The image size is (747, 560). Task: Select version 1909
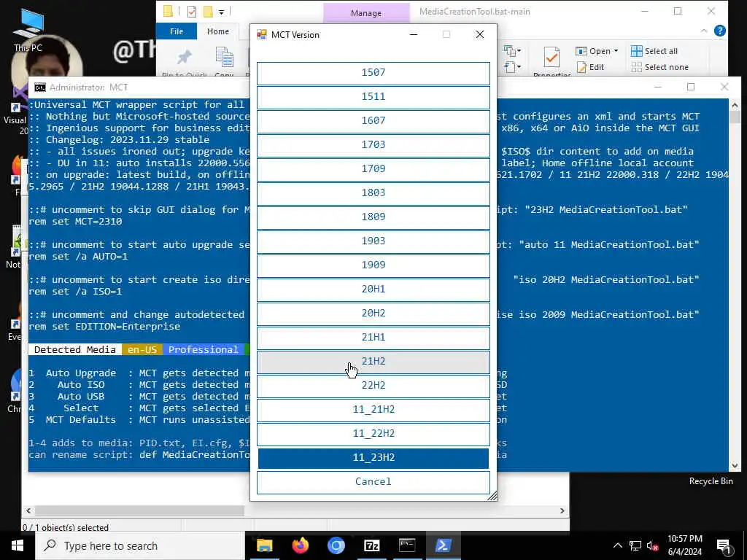(373, 265)
